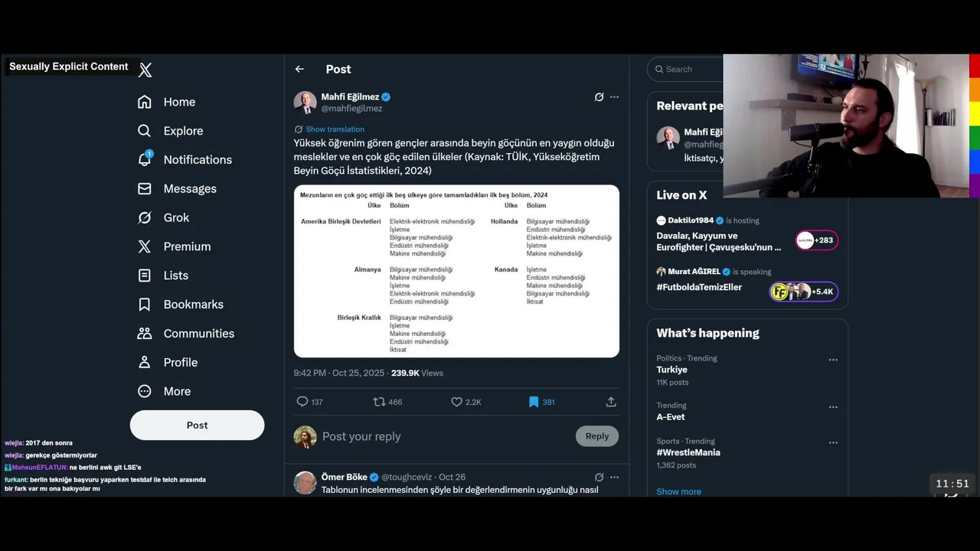The width and height of the screenshot is (980, 551).
Task: Open More in the sidebar menu
Action: click(x=177, y=391)
